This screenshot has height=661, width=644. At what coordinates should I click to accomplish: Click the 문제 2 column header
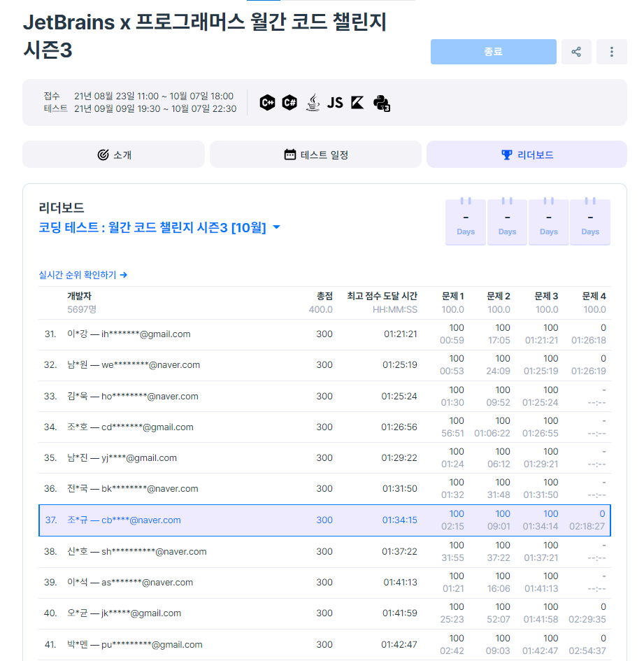[499, 296]
